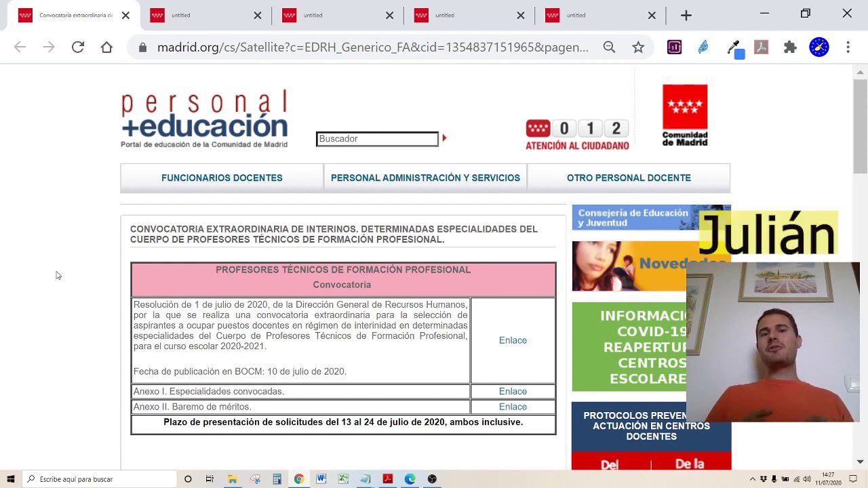The width and height of the screenshot is (868, 488).
Task: Open the Windows Start menu
Action: [x=10, y=479]
